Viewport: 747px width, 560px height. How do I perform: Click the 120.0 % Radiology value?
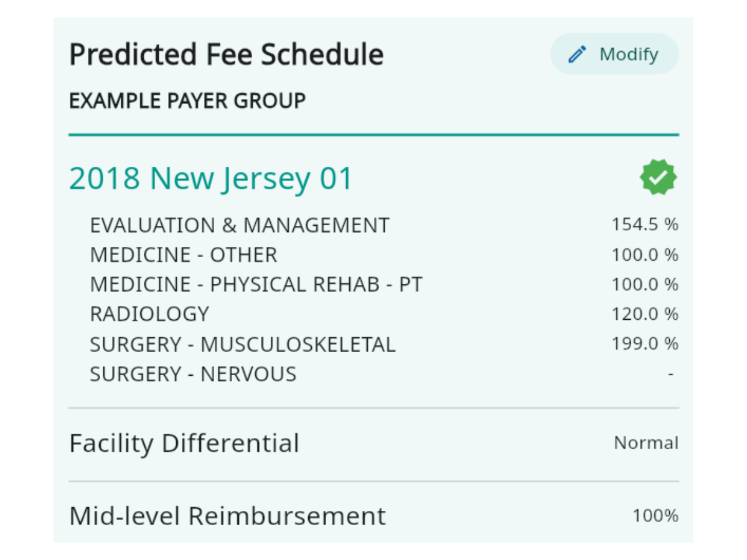(x=645, y=314)
